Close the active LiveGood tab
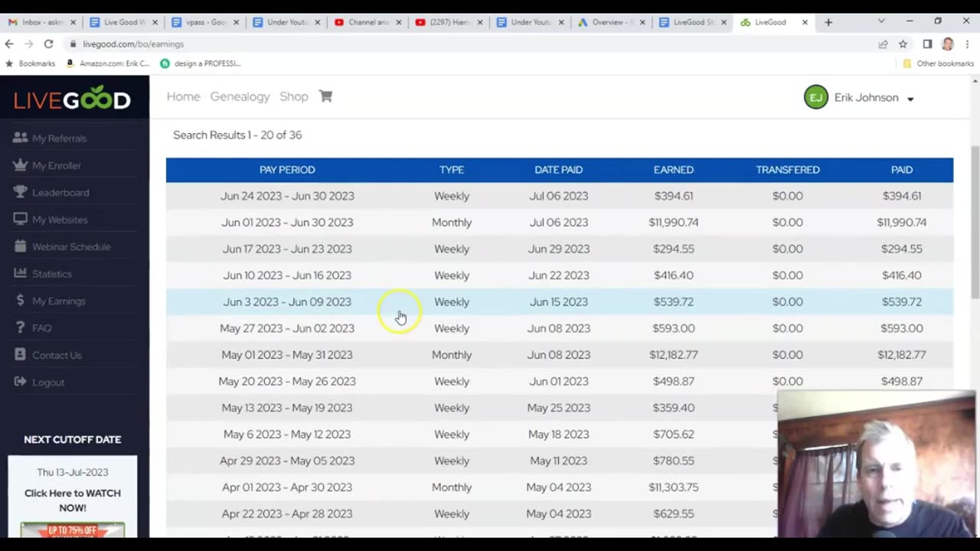980x551 pixels. point(805,22)
